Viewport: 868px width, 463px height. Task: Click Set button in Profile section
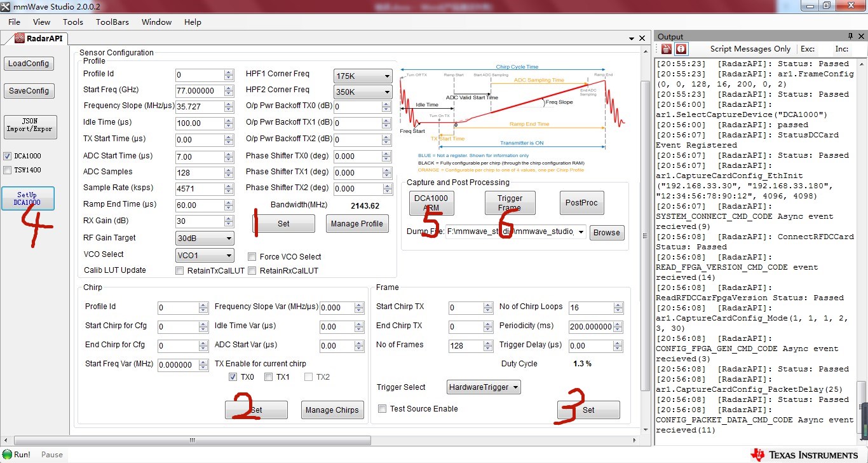pos(283,224)
